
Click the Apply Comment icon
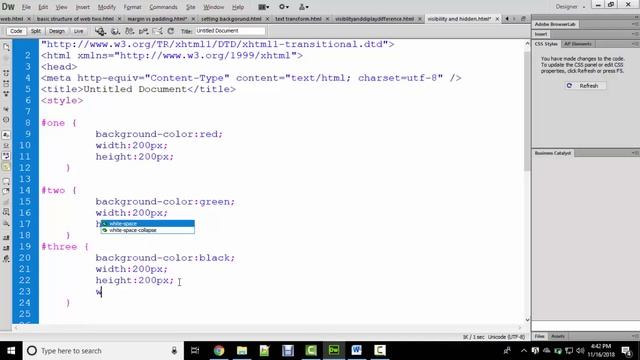tap(6, 181)
